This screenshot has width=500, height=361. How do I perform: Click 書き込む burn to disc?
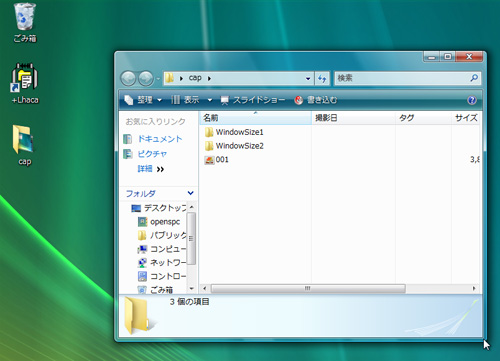pos(316,100)
